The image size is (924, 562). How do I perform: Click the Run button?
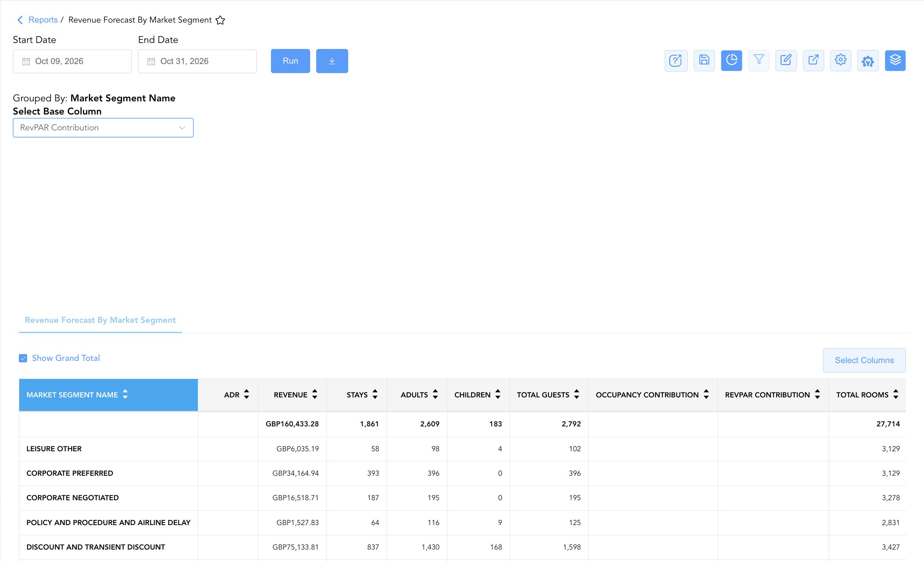click(x=291, y=61)
